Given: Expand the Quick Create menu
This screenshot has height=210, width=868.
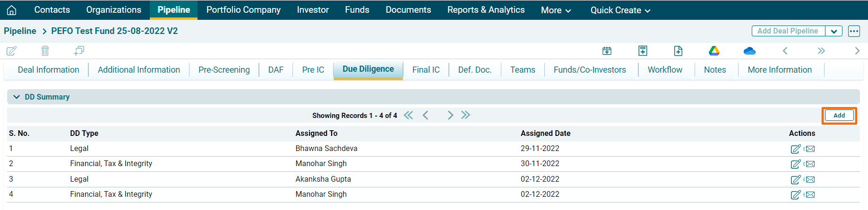Looking at the screenshot, I should [x=620, y=10].
